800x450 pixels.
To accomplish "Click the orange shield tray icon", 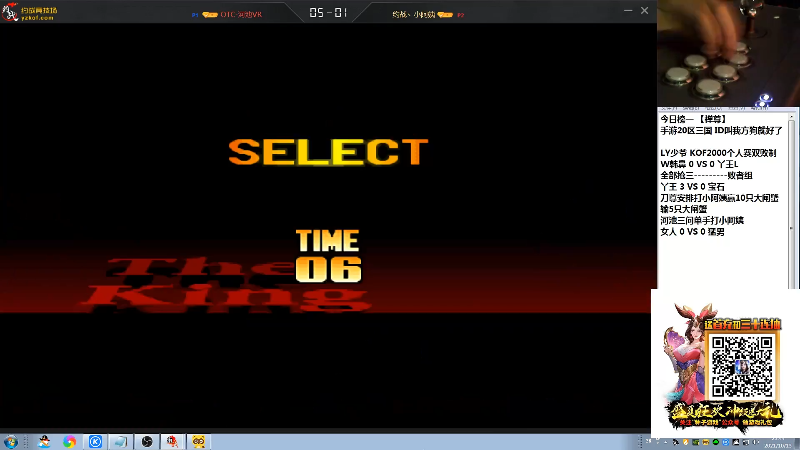I will coord(685,442).
